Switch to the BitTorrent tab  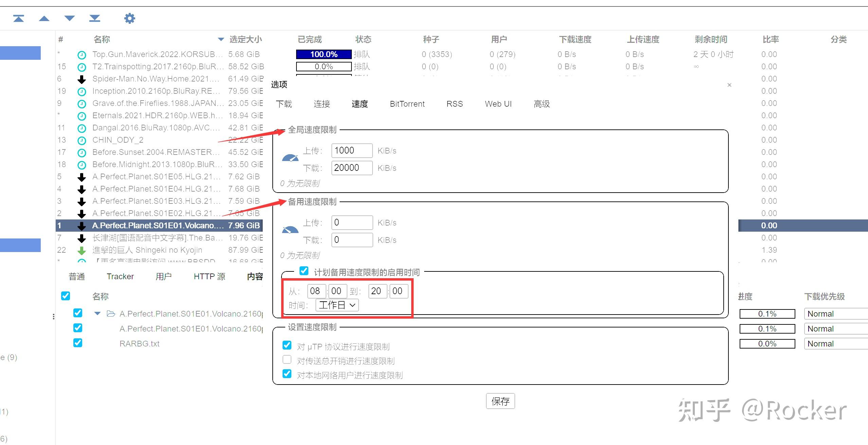[x=407, y=104]
